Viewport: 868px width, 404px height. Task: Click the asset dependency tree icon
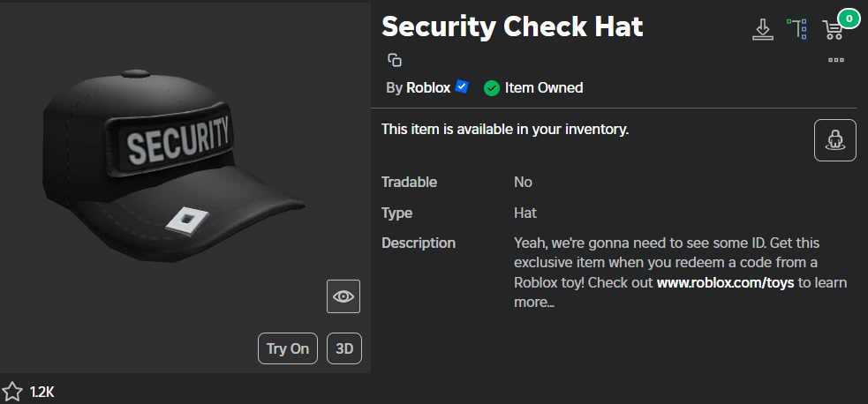[x=797, y=29]
